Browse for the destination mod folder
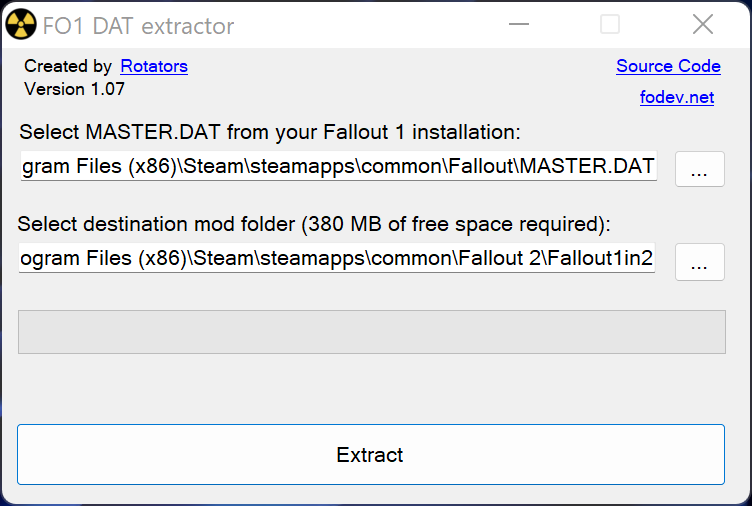Image resolution: width=752 pixels, height=506 pixels. point(700,262)
